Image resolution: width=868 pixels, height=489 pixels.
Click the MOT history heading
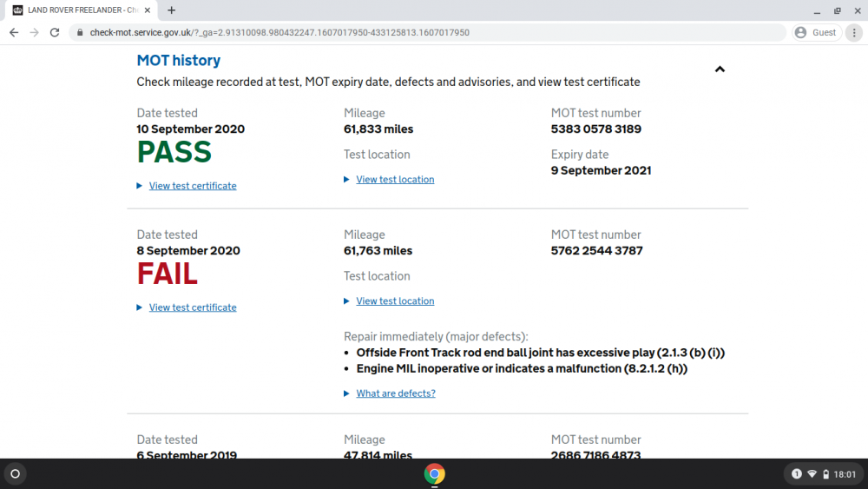click(178, 60)
